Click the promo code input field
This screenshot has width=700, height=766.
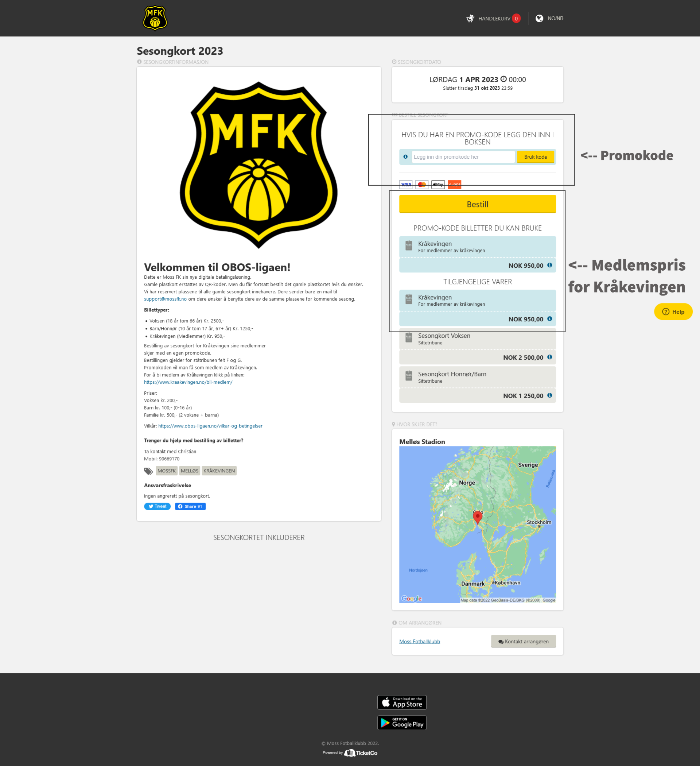[x=463, y=157]
